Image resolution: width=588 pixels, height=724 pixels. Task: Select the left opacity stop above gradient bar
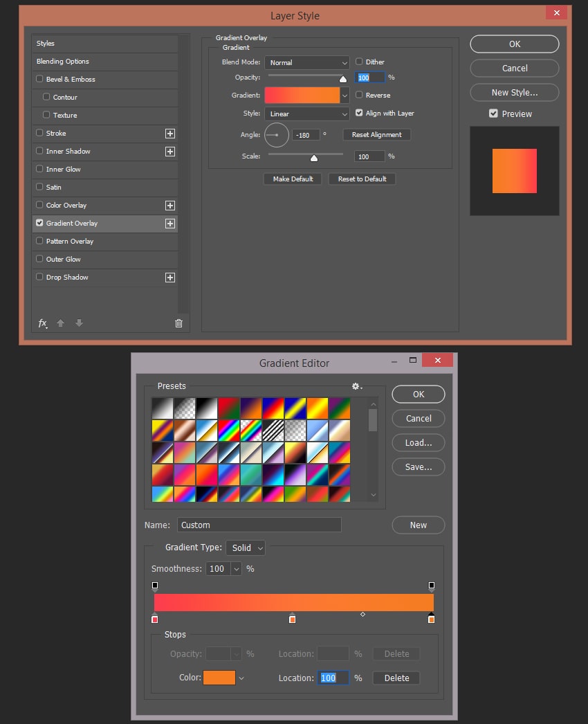[x=155, y=586]
